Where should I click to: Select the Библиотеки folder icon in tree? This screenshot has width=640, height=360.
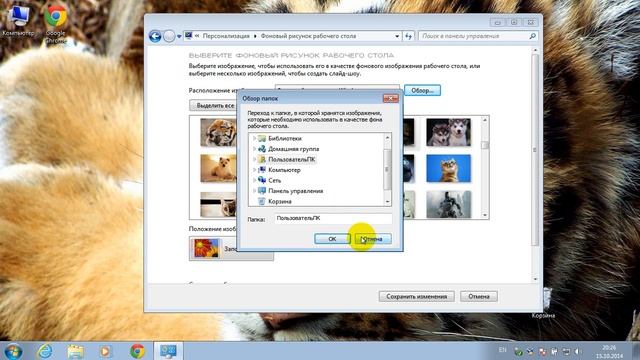[262, 138]
